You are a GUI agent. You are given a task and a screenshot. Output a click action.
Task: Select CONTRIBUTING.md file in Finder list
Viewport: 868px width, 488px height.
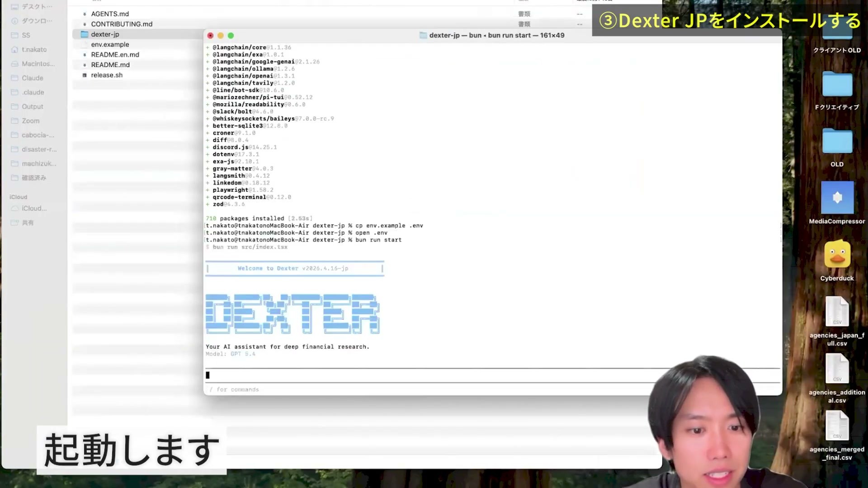122,24
